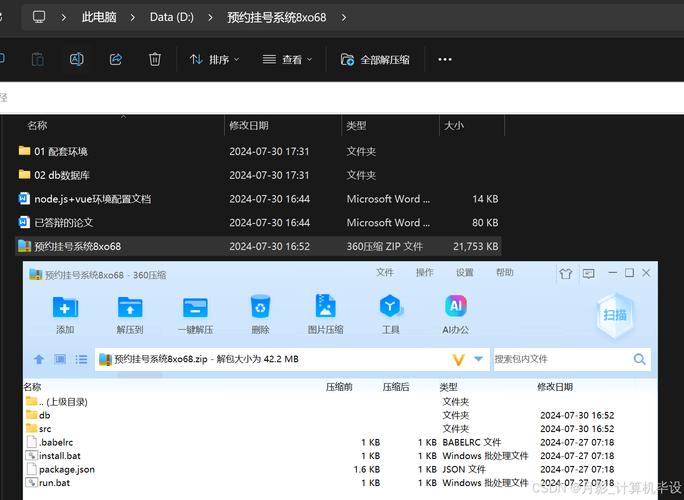This screenshot has width=684, height=500.
Task: Open the 帮助 menu in 360压缩
Action: (505, 273)
